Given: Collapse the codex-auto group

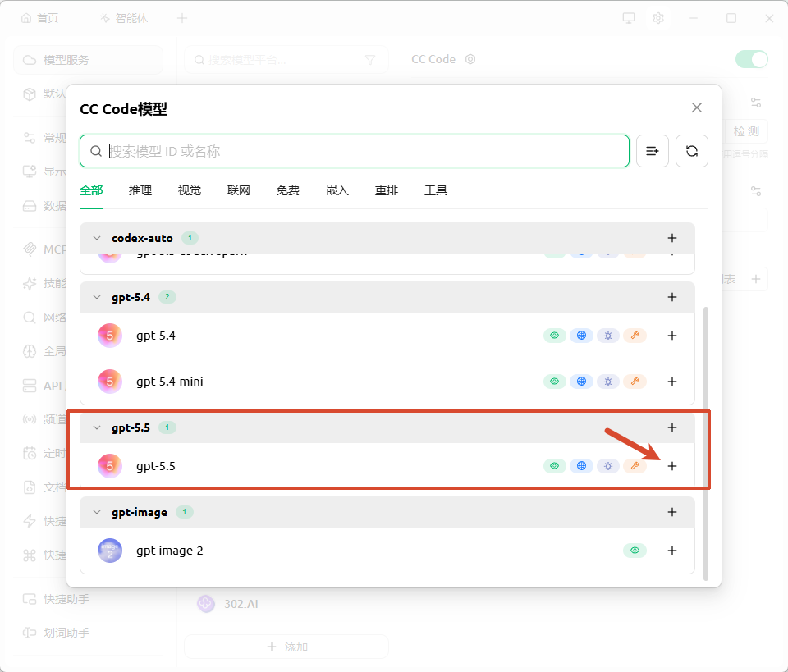Looking at the screenshot, I should point(97,238).
